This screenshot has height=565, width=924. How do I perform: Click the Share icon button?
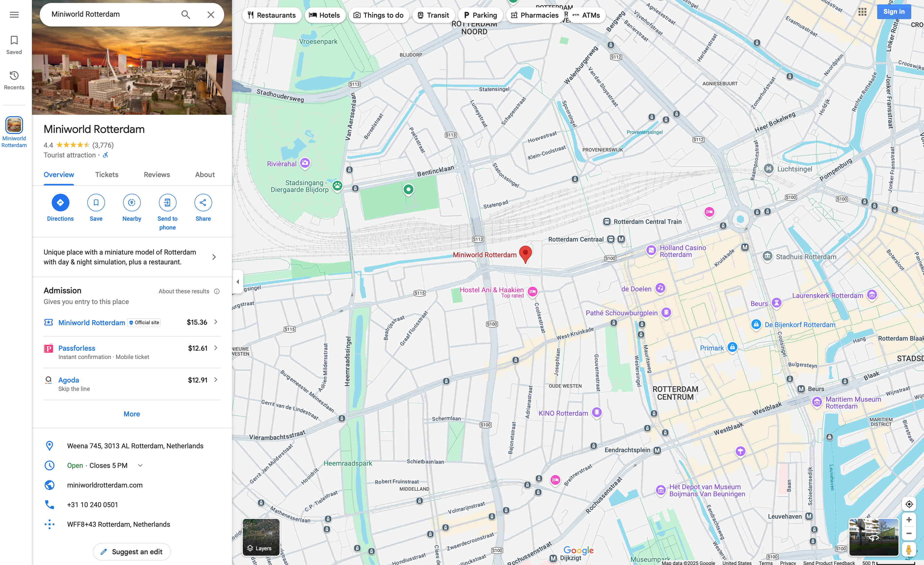point(203,203)
